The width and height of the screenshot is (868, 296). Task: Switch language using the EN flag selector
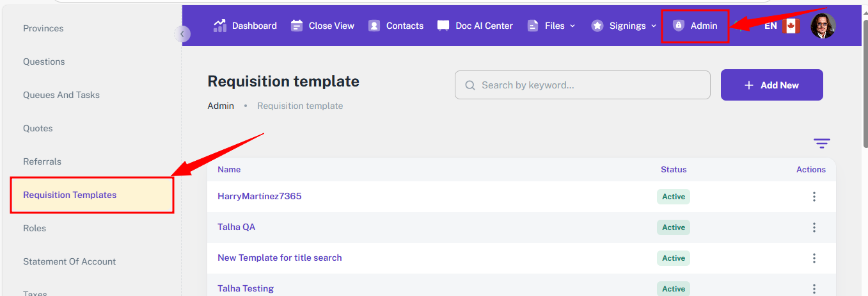782,26
